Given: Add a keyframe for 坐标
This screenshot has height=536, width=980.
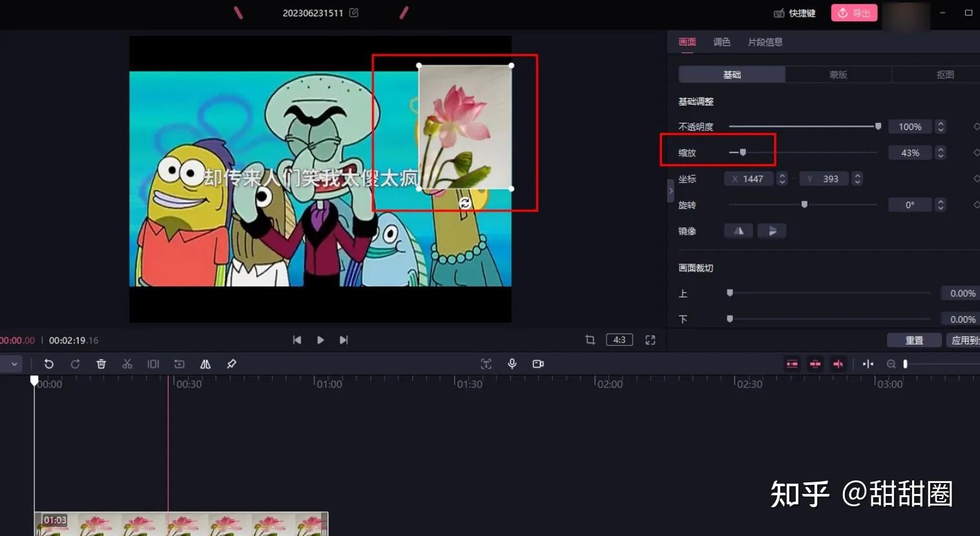Looking at the screenshot, I should 975,178.
